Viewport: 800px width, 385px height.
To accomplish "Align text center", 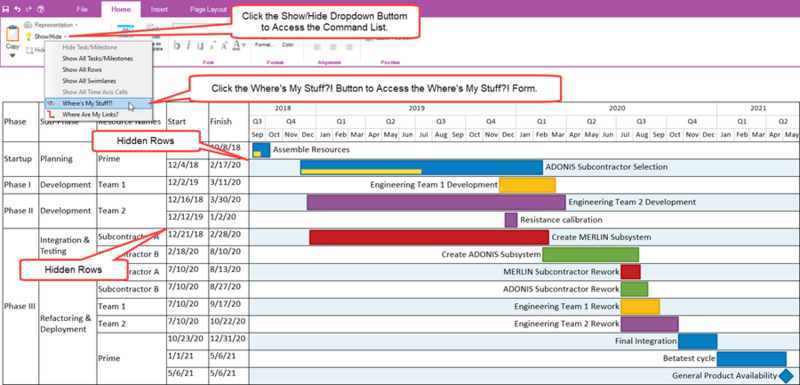I will click(x=333, y=46).
